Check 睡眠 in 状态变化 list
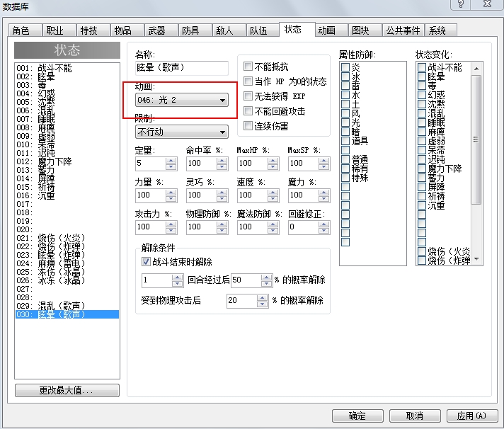Viewport: 504px width, 429px height. tap(422, 122)
